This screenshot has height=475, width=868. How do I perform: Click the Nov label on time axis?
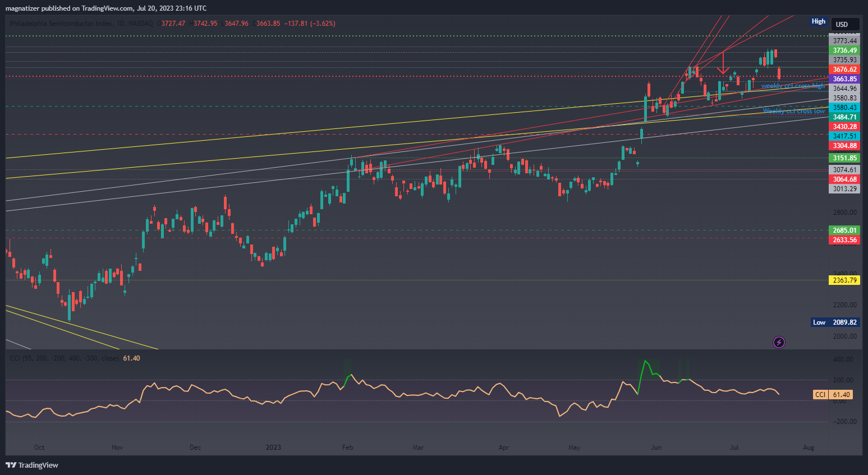point(117,448)
